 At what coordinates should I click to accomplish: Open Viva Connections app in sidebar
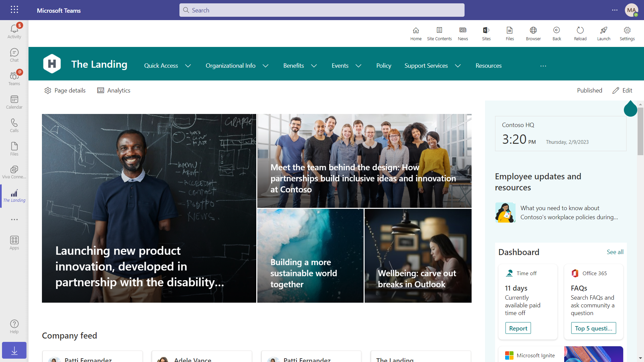click(14, 173)
